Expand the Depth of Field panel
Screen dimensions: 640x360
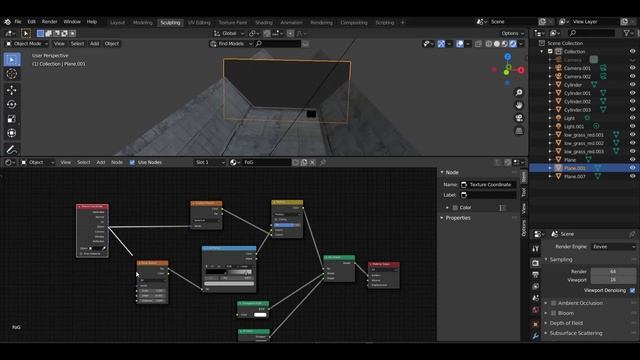(x=566, y=323)
